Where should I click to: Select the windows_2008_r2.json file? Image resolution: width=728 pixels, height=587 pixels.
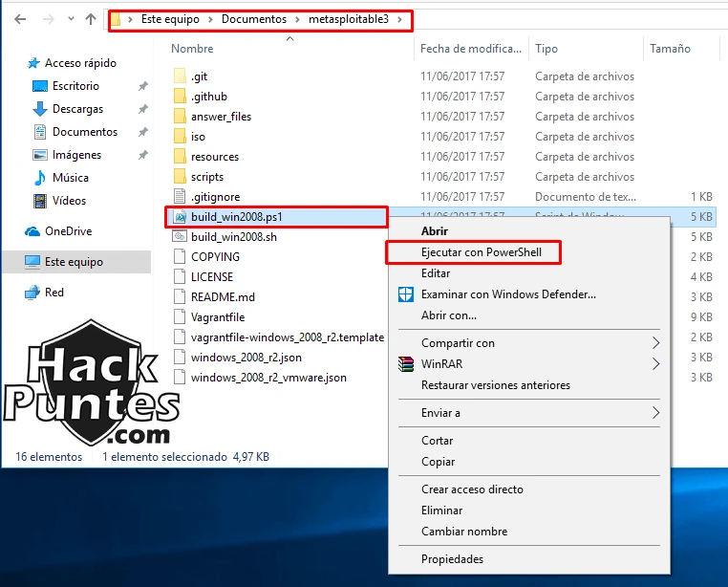click(246, 357)
